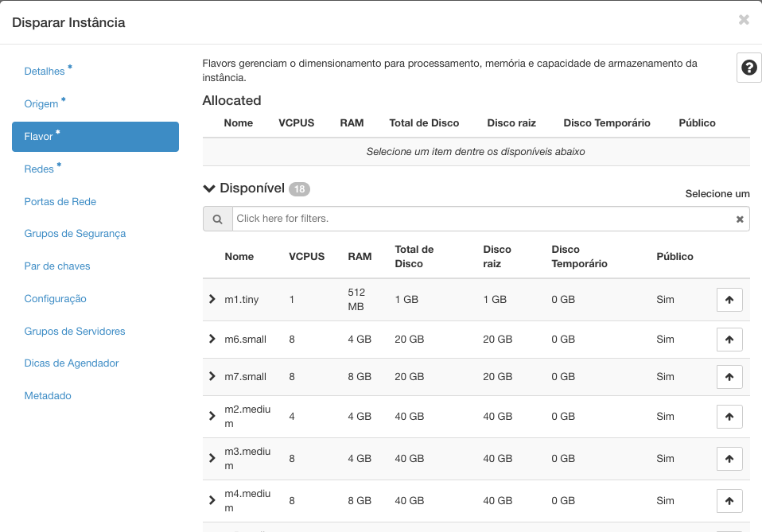Go to Portas de Rede
The width and height of the screenshot is (762, 532).
click(60, 202)
